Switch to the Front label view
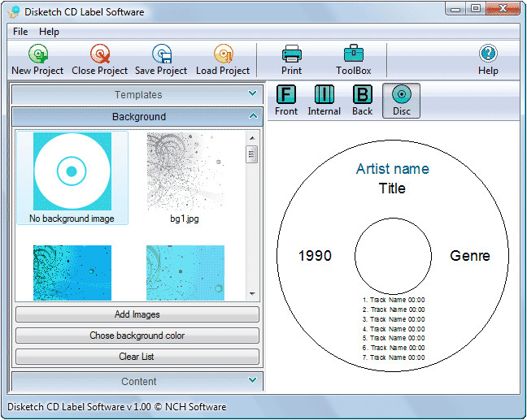Image resolution: width=527 pixels, height=420 pixels. point(286,101)
